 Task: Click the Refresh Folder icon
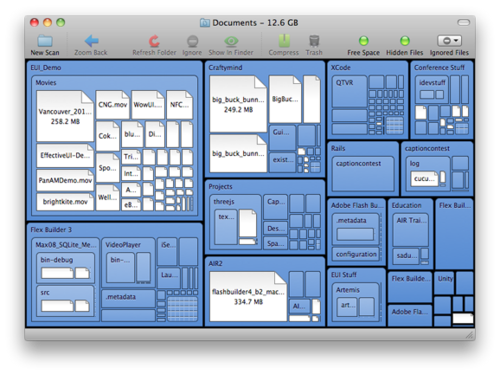pos(154,41)
